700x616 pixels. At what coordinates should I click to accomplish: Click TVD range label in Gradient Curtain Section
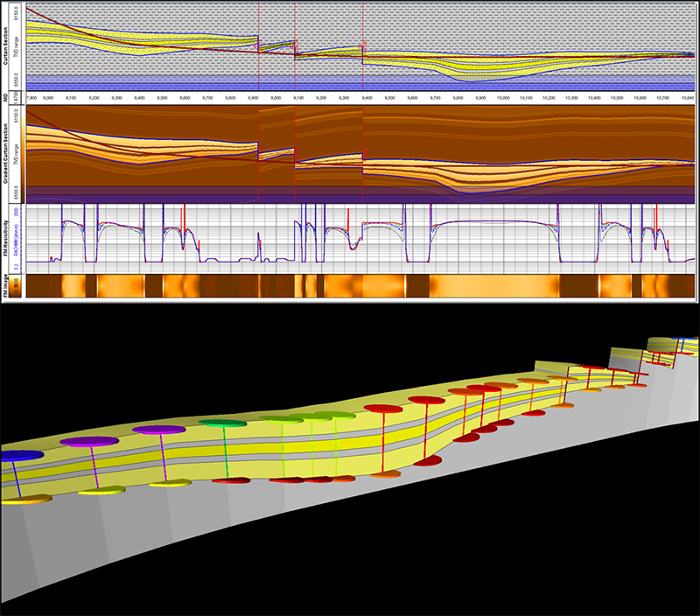(x=16, y=161)
